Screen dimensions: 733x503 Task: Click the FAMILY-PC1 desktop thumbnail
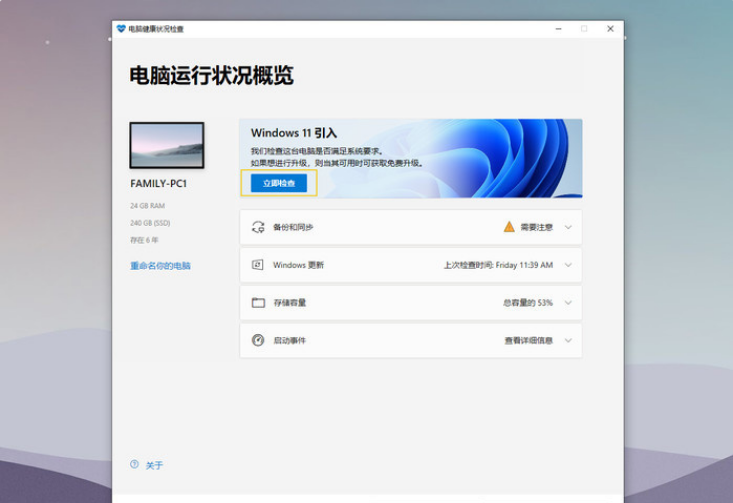tap(167, 145)
